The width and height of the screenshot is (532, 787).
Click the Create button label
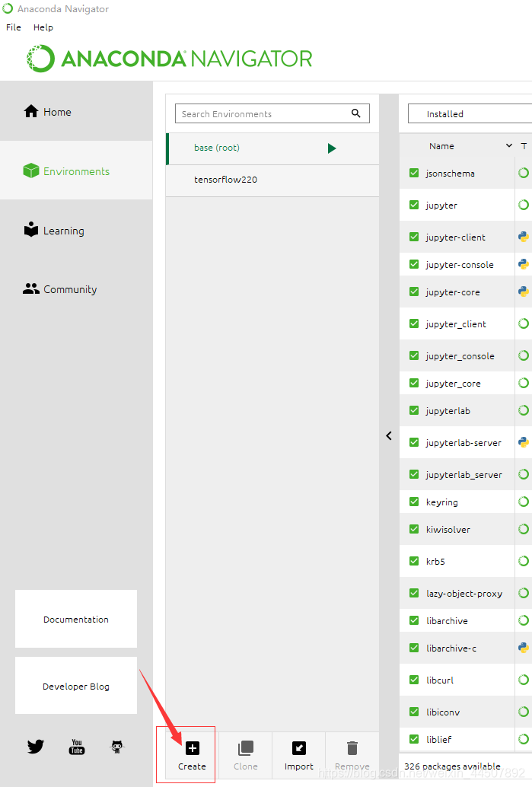click(193, 766)
